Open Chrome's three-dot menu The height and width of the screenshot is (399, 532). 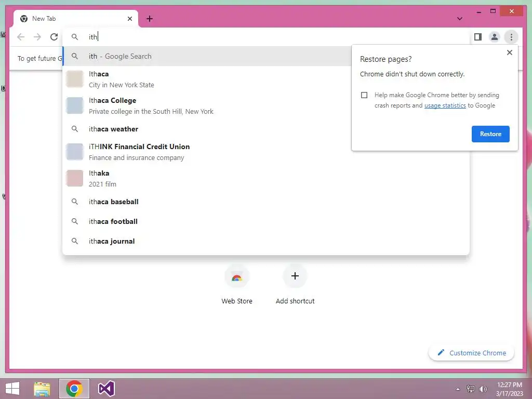tap(511, 37)
